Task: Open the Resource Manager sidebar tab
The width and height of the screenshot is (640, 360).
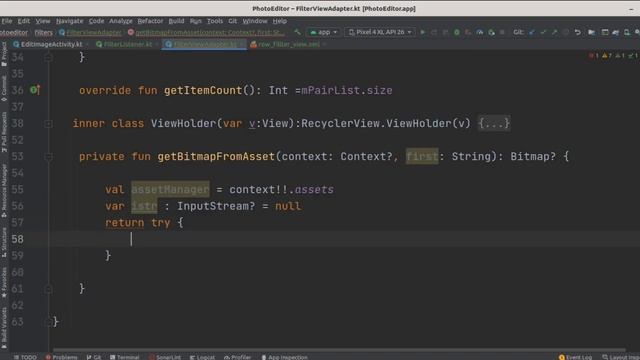Action: point(4,191)
